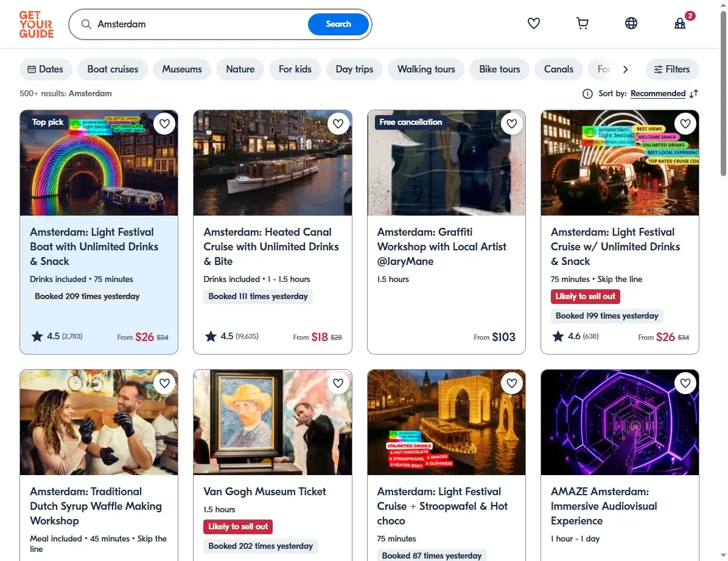728x561 pixels.
Task: Click the magnifier icon in search box
Action: pos(86,24)
